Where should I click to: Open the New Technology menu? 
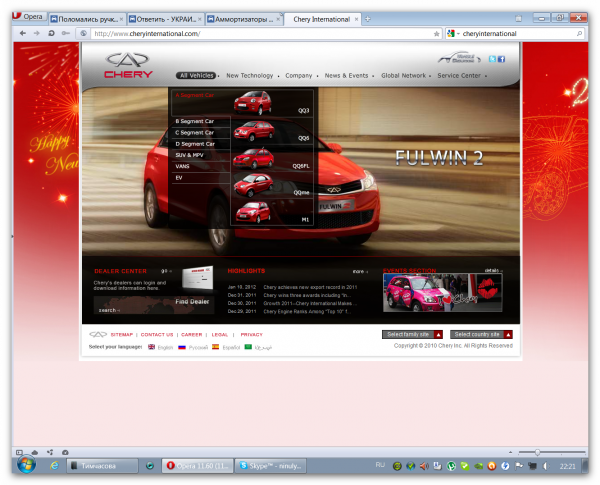click(249, 75)
